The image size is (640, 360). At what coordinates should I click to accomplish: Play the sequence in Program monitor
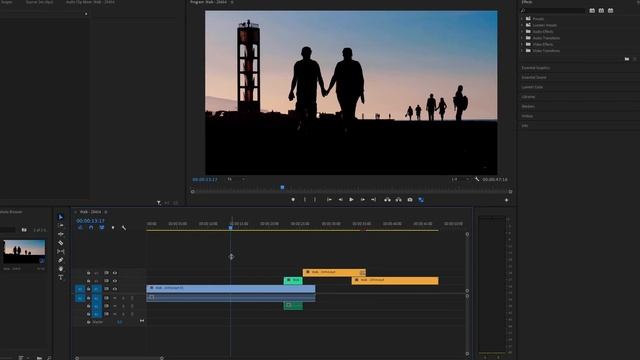point(351,200)
